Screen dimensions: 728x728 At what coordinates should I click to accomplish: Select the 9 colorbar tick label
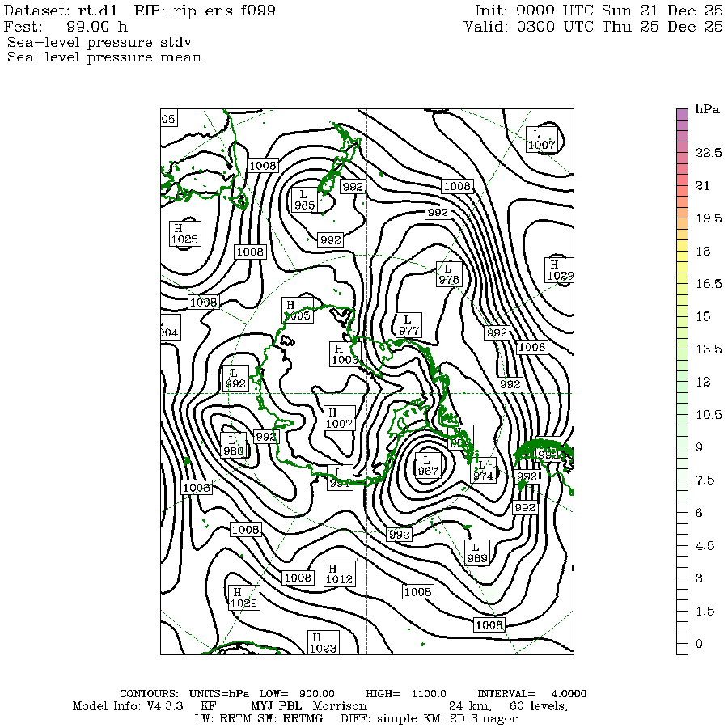click(x=699, y=447)
